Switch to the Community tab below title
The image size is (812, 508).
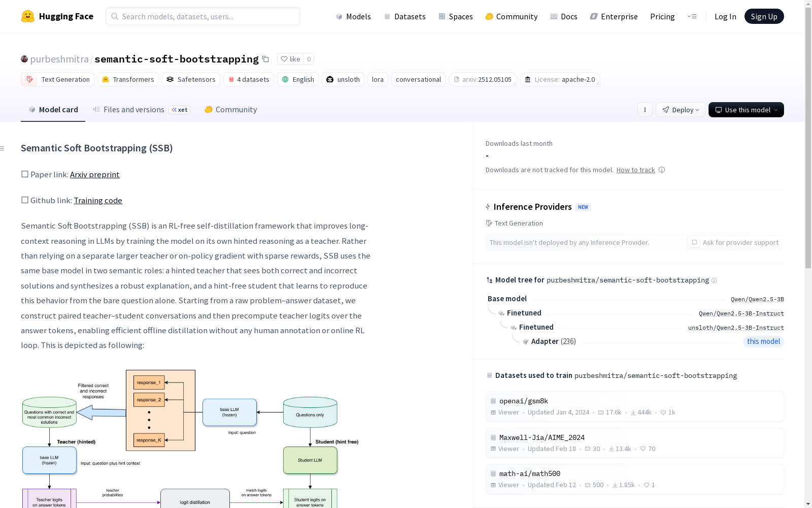tap(231, 110)
